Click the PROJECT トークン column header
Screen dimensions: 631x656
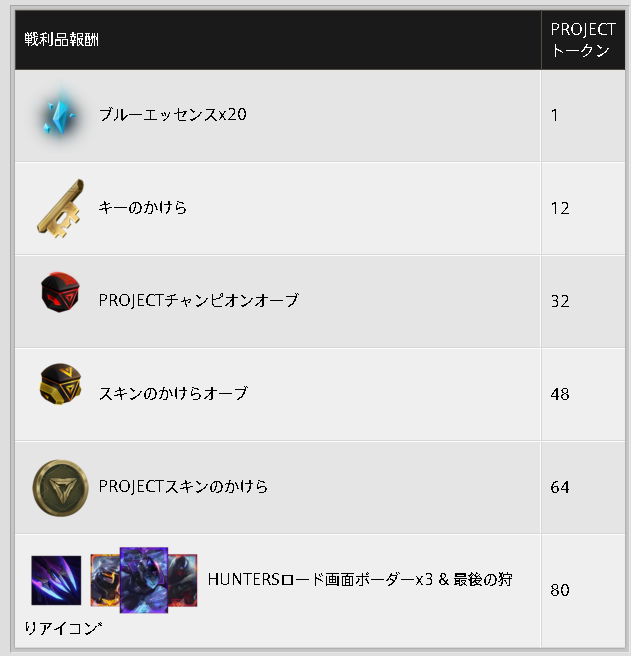(582, 40)
